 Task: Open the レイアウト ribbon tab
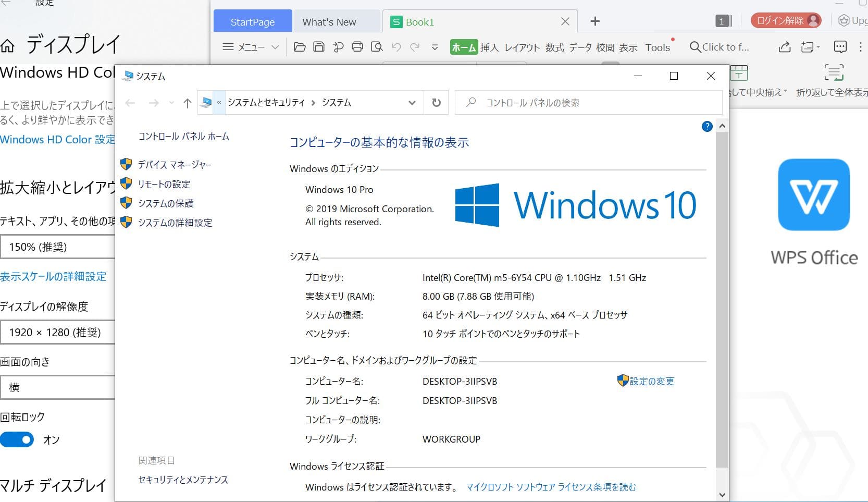click(522, 47)
